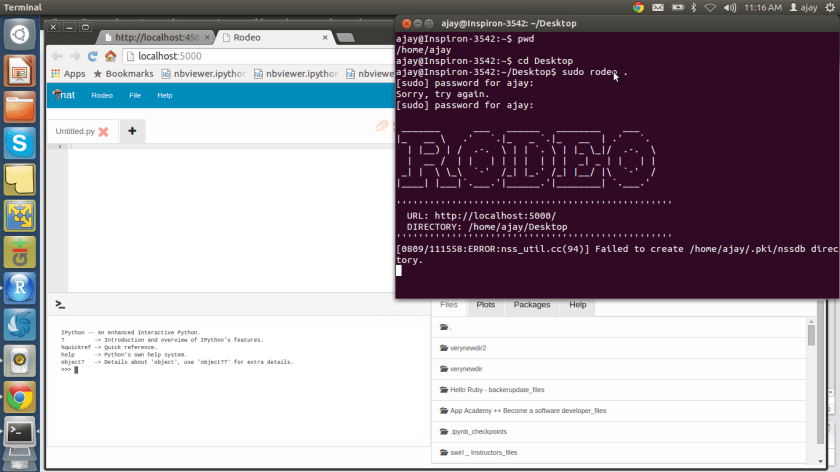Open Ubuntu Dash search launcher

20,35
